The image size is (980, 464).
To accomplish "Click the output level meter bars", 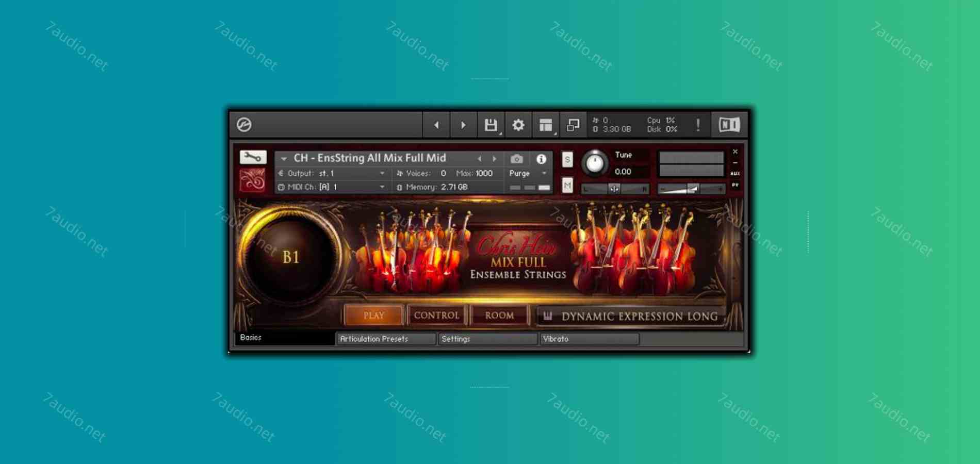I will tap(691, 164).
